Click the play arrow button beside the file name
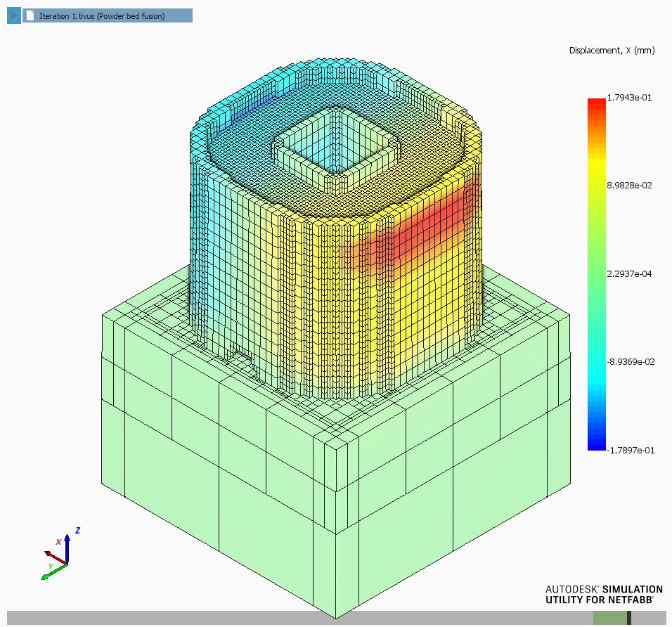 click(x=14, y=16)
